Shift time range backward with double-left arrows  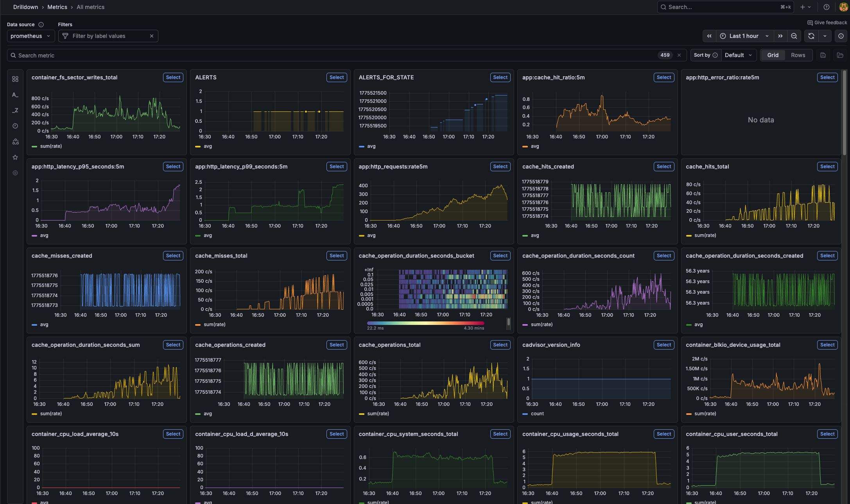coord(709,36)
